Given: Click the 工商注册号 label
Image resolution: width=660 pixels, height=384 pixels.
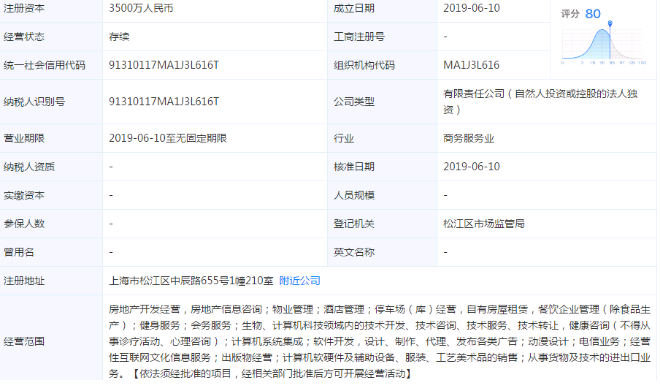Looking at the screenshot, I should [x=359, y=37].
